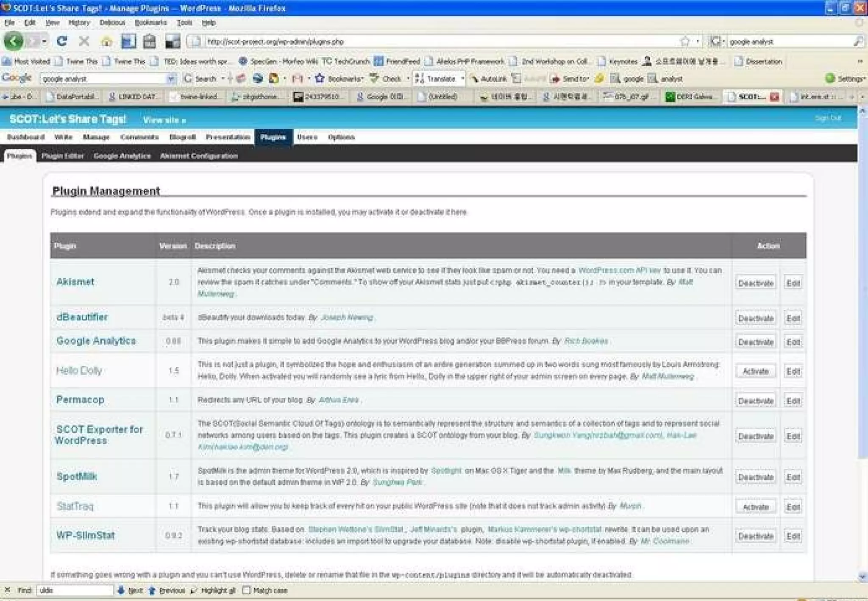
Task: Deactivate the Akismet plugin
Action: pyautogui.click(x=756, y=283)
